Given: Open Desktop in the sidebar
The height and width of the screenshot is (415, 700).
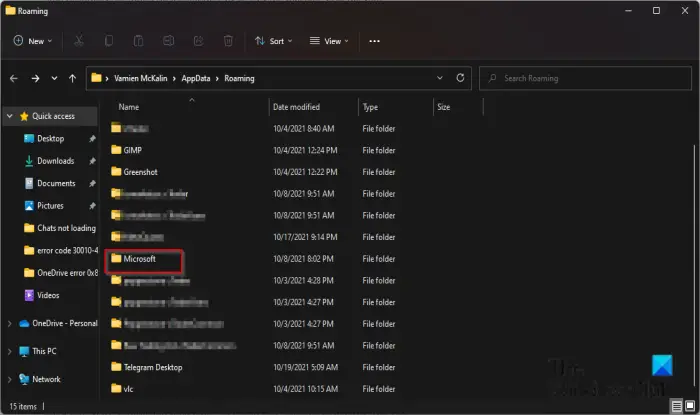Looking at the screenshot, I should coord(50,139).
